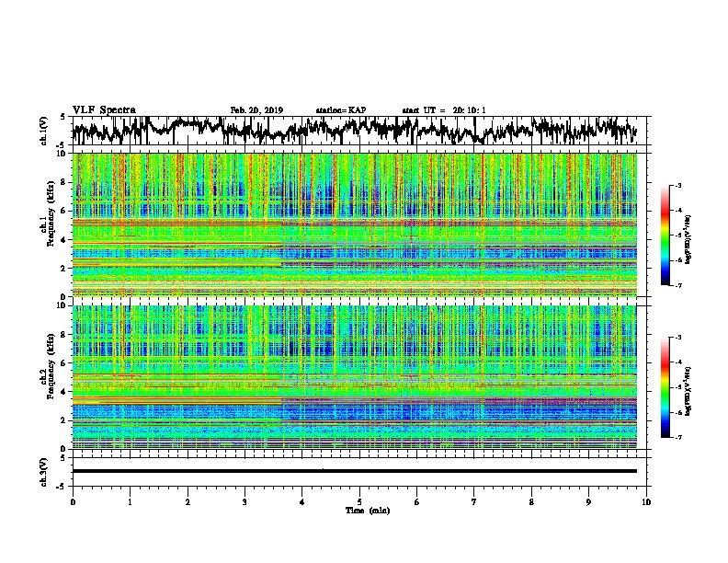Screen dimensions: 728x563
Task: Click the color scale bar beside ch.1 spectrogram
Action: 665,236
